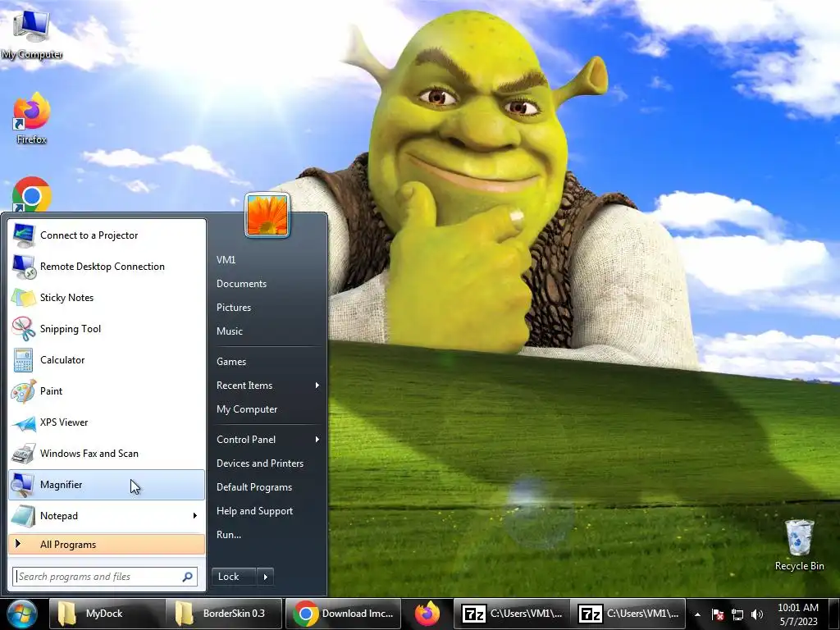
Task: Switch to BorderSkin 0.3 taskbar button
Action: point(224,614)
